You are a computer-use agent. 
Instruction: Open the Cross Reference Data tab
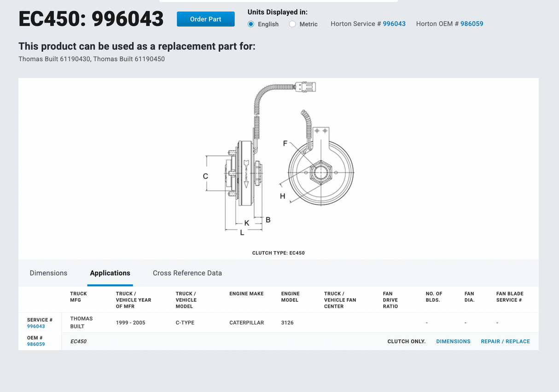(187, 273)
